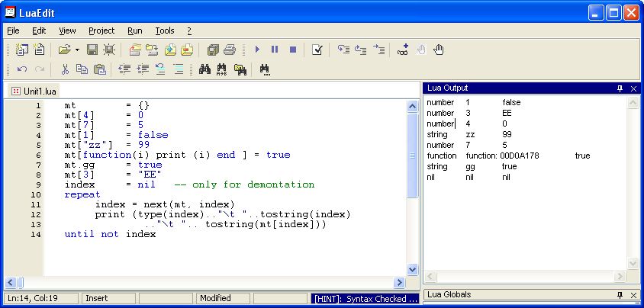
Task: Click the Check Syntax checkmark icon
Action: 317,50
